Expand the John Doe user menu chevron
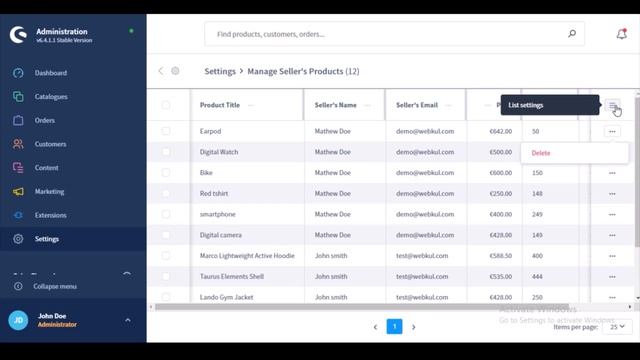The image size is (640, 360). tap(128, 320)
